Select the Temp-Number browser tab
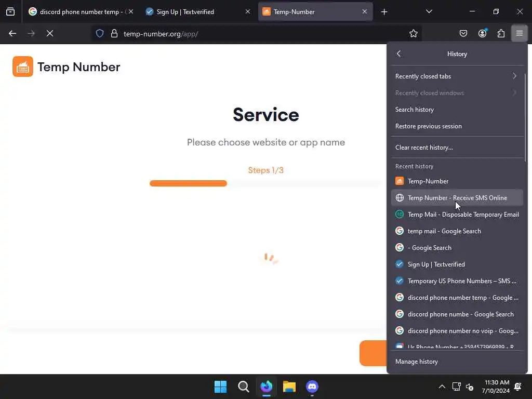This screenshot has height=399, width=532. click(x=315, y=11)
